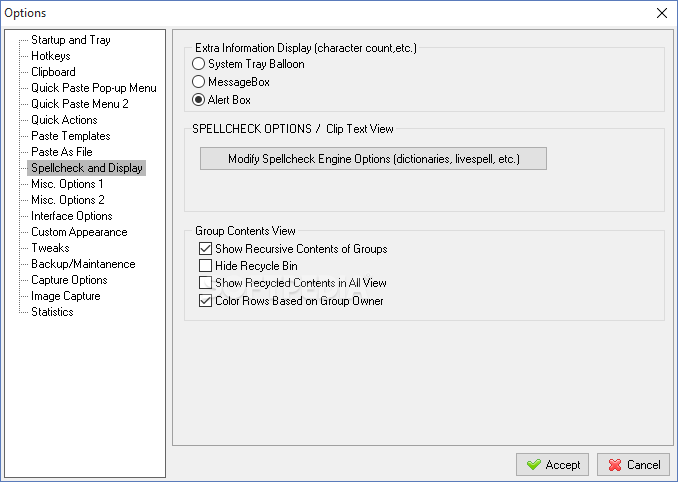
Task: Select Paste As File in the tree
Action: tap(62, 152)
